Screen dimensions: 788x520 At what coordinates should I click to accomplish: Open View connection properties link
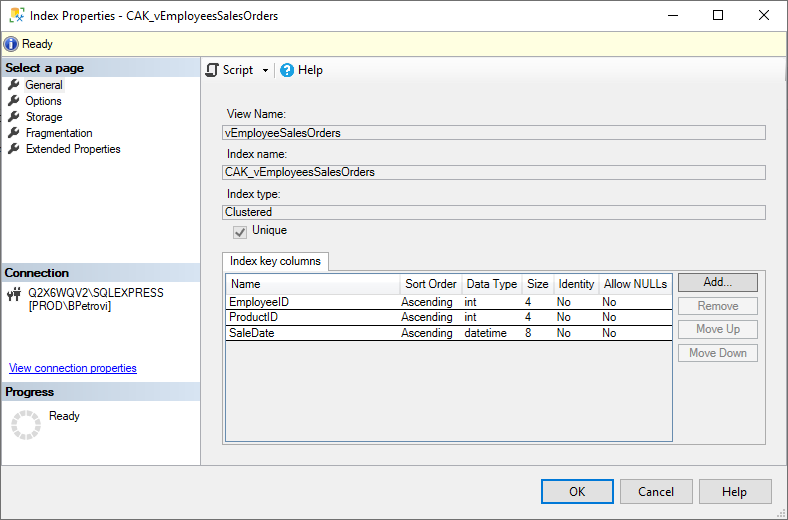point(73,368)
